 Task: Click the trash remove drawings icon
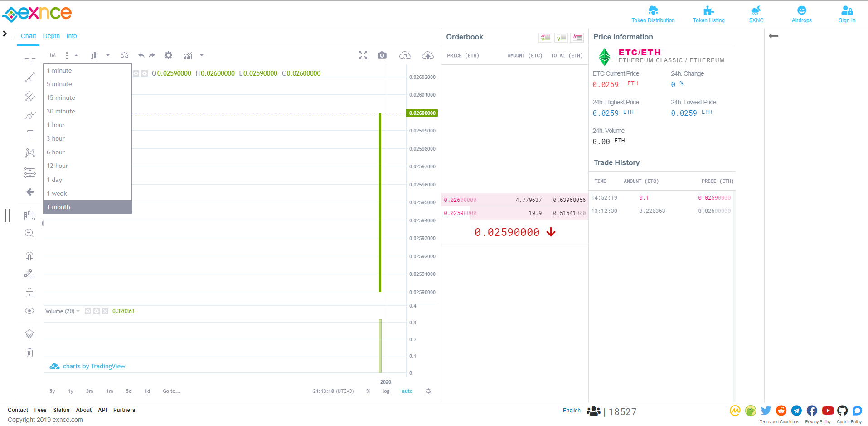[29, 353]
